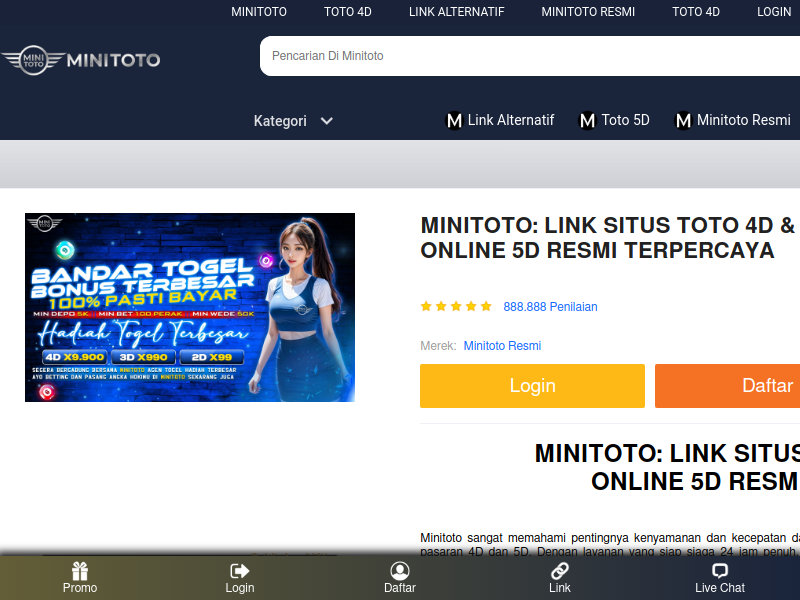Click the M icon beside Toto 5D
The image size is (800, 600).
coord(588,121)
